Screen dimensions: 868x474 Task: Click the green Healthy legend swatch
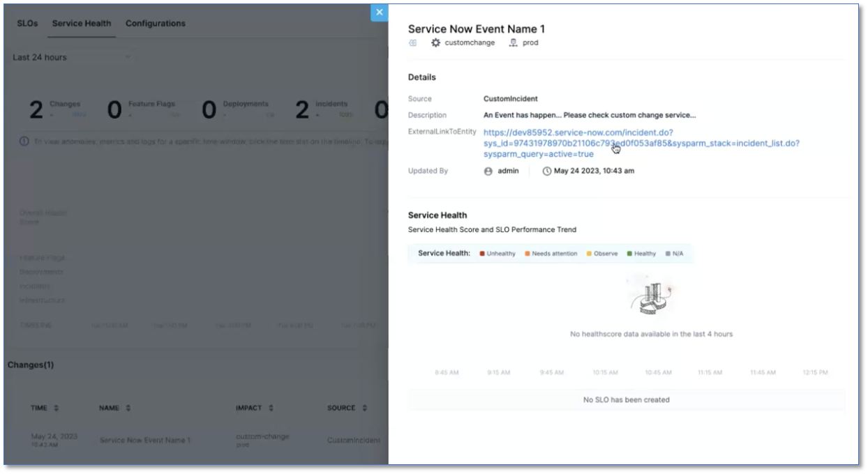click(629, 254)
